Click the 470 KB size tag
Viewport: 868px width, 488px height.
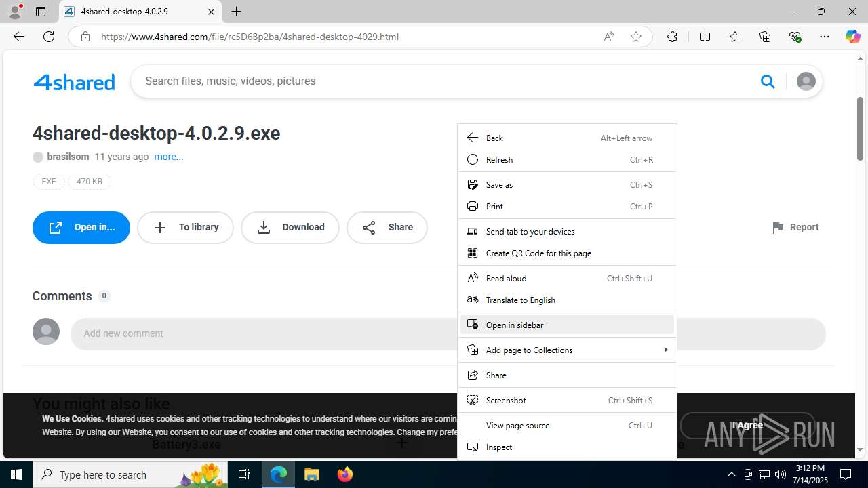tap(90, 182)
